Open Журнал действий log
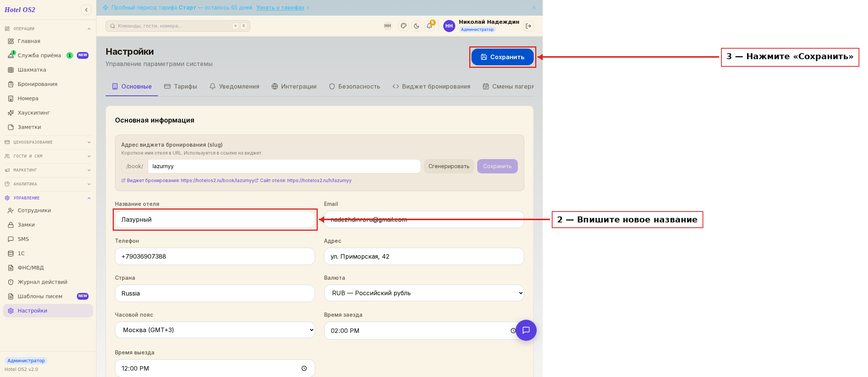Screen dimensions: 868x377 [x=48, y=282]
